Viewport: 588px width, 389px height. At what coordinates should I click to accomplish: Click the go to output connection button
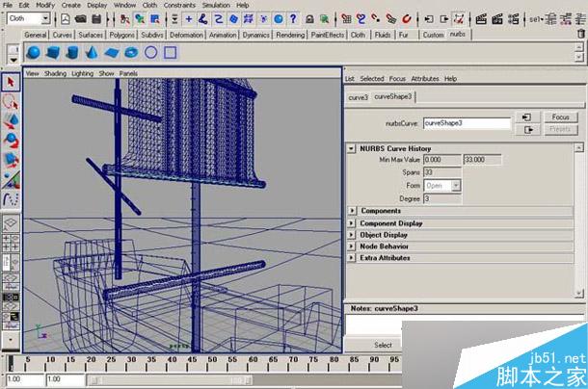(527, 130)
